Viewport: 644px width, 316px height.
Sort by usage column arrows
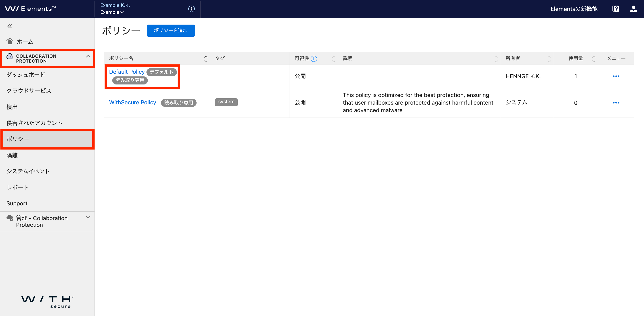[593, 59]
